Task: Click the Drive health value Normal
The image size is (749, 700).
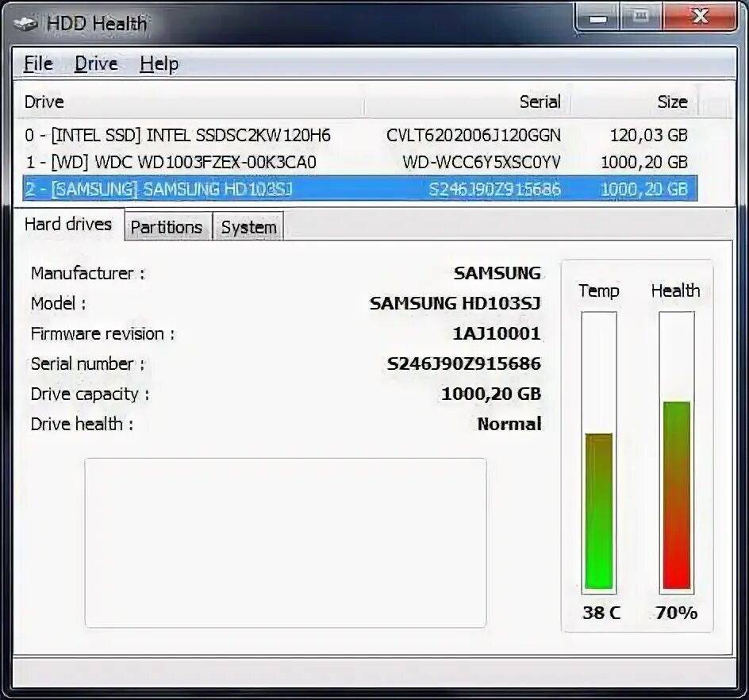Action: 509,424
